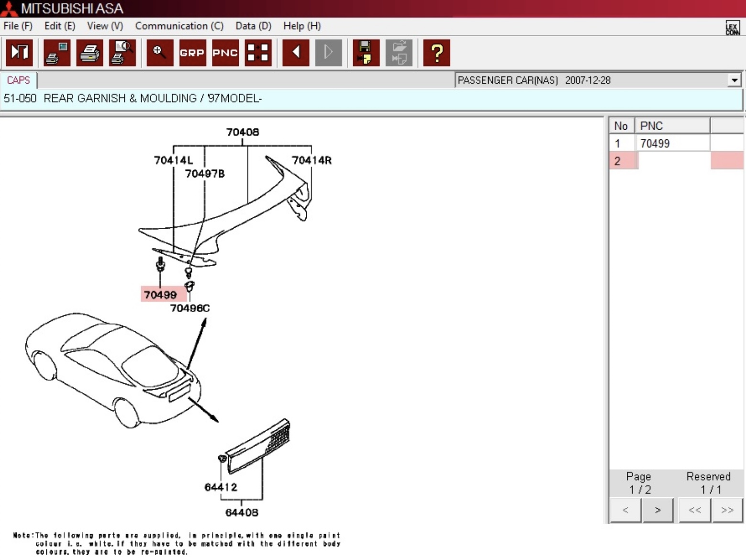Open help with question mark icon
The image size is (746, 560).
[436, 53]
